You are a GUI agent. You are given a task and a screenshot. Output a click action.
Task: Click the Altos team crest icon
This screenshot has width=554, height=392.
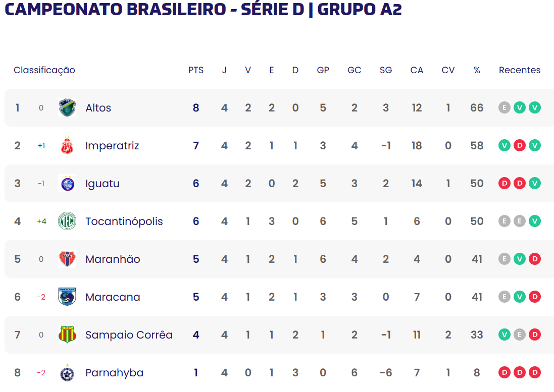67,108
